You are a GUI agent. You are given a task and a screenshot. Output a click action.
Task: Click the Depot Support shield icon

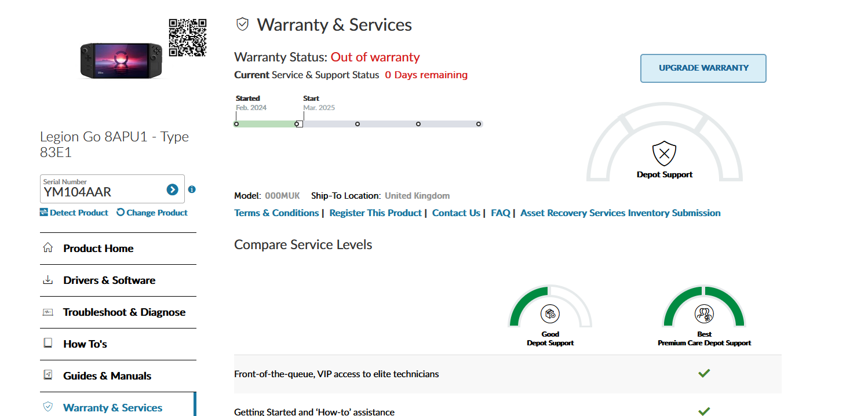pos(664,154)
